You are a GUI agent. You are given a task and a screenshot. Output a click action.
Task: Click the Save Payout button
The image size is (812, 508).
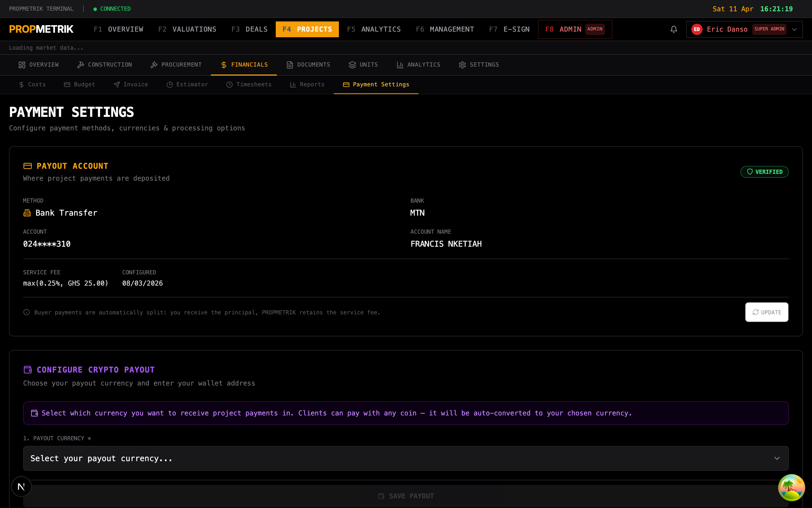pos(406,496)
